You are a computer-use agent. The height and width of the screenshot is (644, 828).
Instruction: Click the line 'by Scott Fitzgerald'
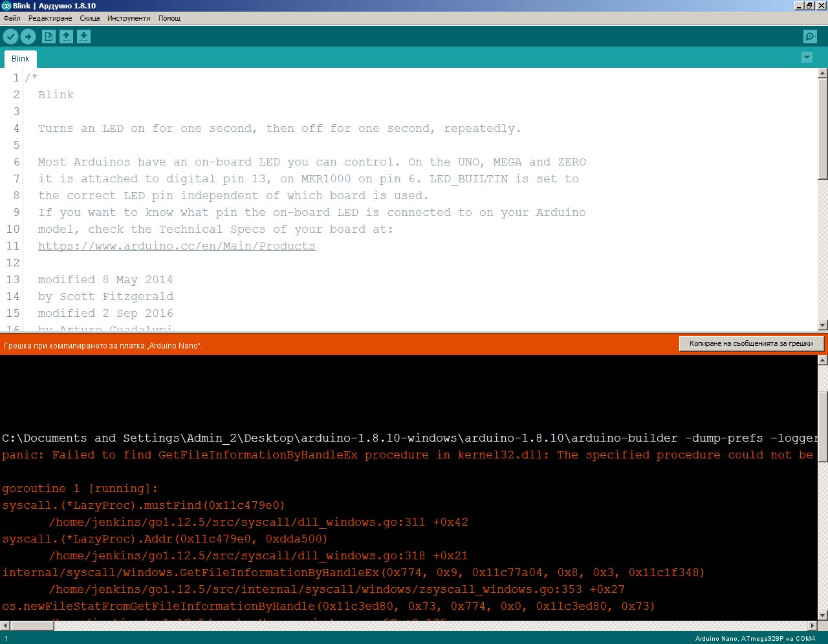[x=105, y=296]
